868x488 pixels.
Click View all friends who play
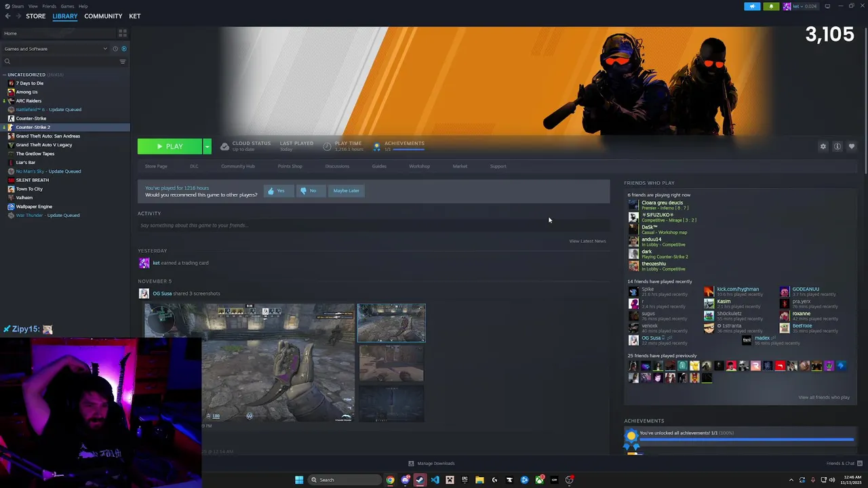click(x=824, y=397)
